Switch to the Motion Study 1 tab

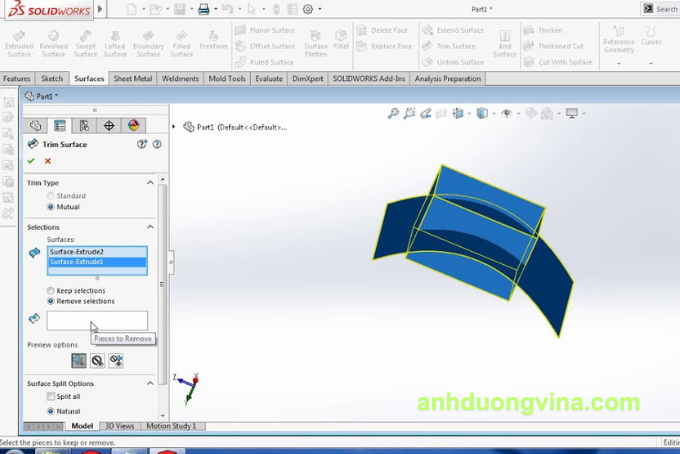coord(173,426)
